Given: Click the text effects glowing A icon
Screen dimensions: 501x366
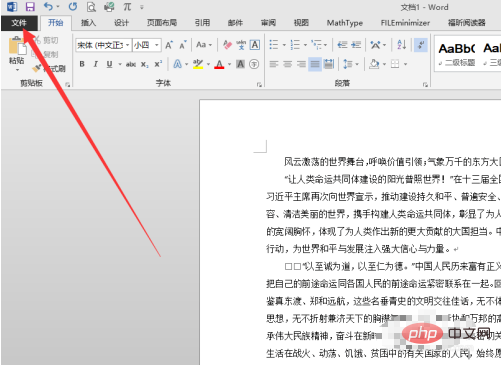Looking at the screenshot, I should (x=177, y=64).
